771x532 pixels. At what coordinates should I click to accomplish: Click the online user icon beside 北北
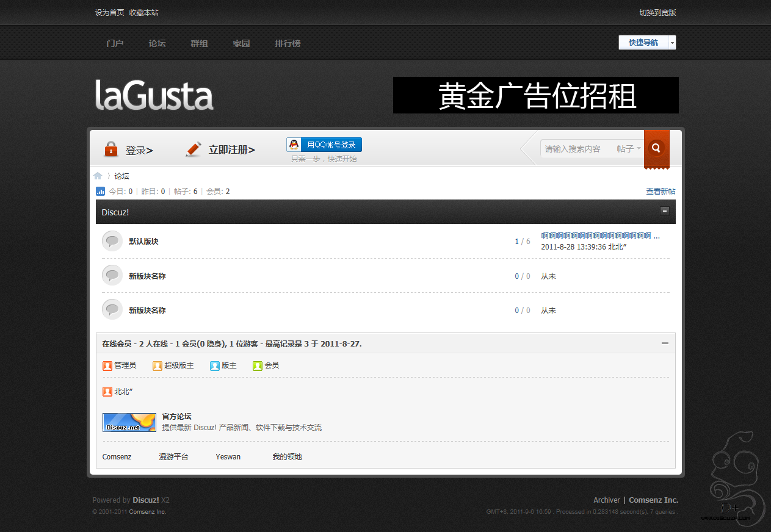click(x=107, y=392)
